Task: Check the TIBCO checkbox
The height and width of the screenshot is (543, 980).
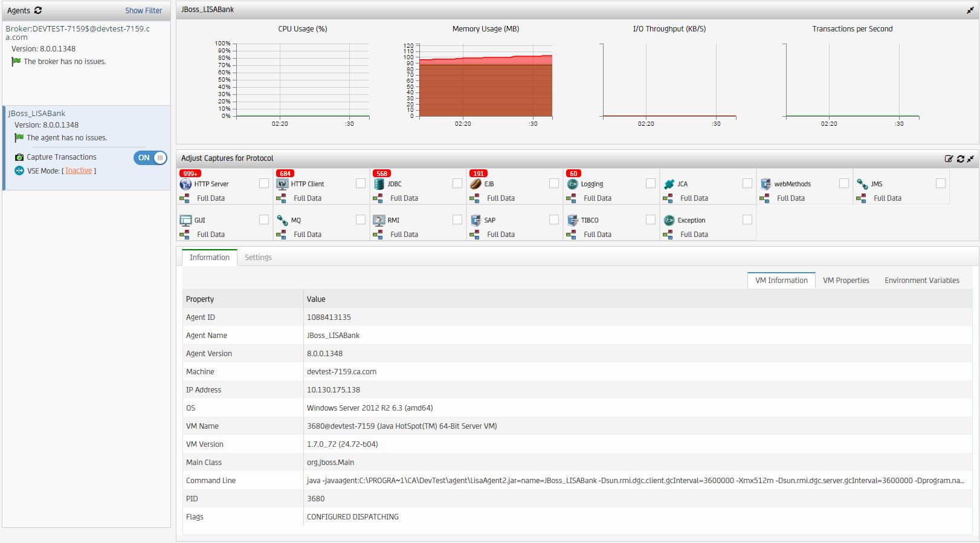Action: pos(651,219)
